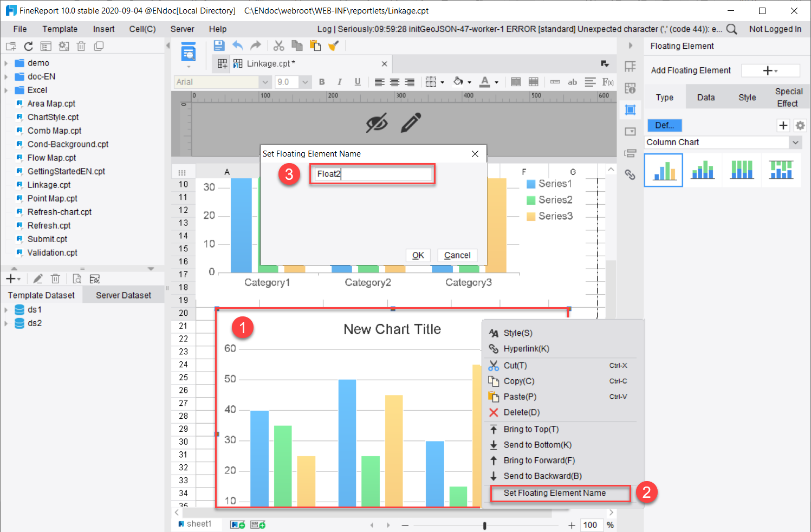The image size is (811, 532).
Task: Open the font size dropdown
Action: point(306,82)
